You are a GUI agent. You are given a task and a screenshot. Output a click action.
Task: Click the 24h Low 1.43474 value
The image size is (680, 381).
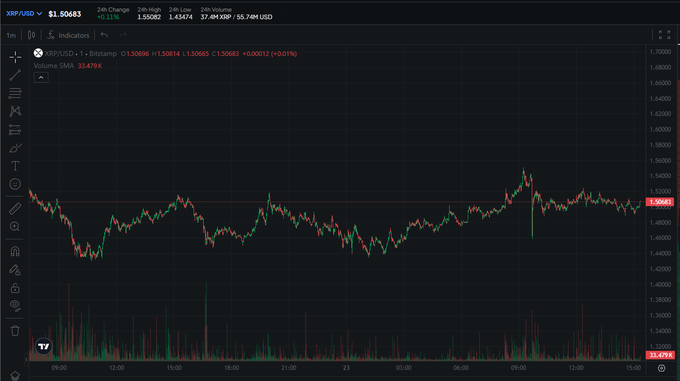click(180, 17)
